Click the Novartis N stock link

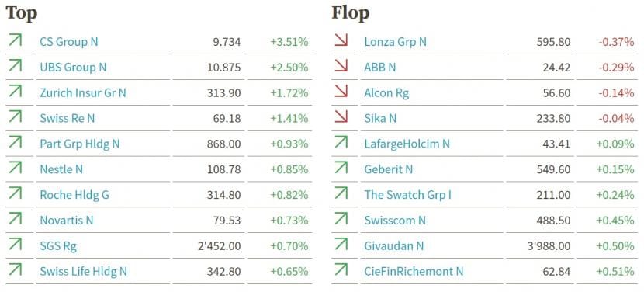(67, 220)
